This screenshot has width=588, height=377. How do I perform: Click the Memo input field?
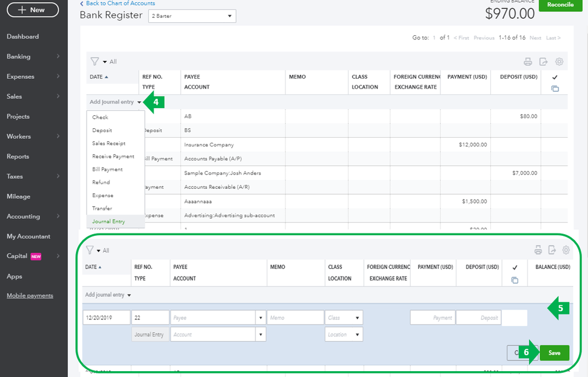pos(294,318)
